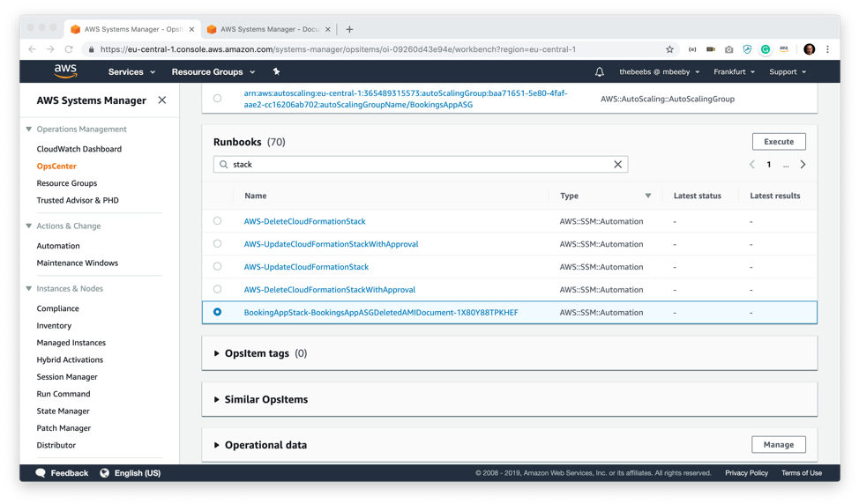The width and height of the screenshot is (859, 504).
Task: Open Session Manager in the sidebar
Action: coord(67,376)
